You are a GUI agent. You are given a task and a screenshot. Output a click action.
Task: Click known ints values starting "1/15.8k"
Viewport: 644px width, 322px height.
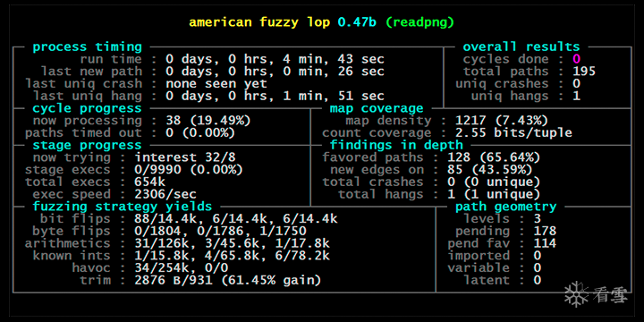tap(232, 256)
